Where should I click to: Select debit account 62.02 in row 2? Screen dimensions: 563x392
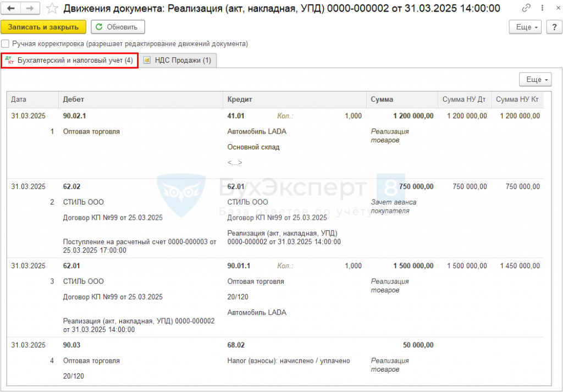click(72, 187)
